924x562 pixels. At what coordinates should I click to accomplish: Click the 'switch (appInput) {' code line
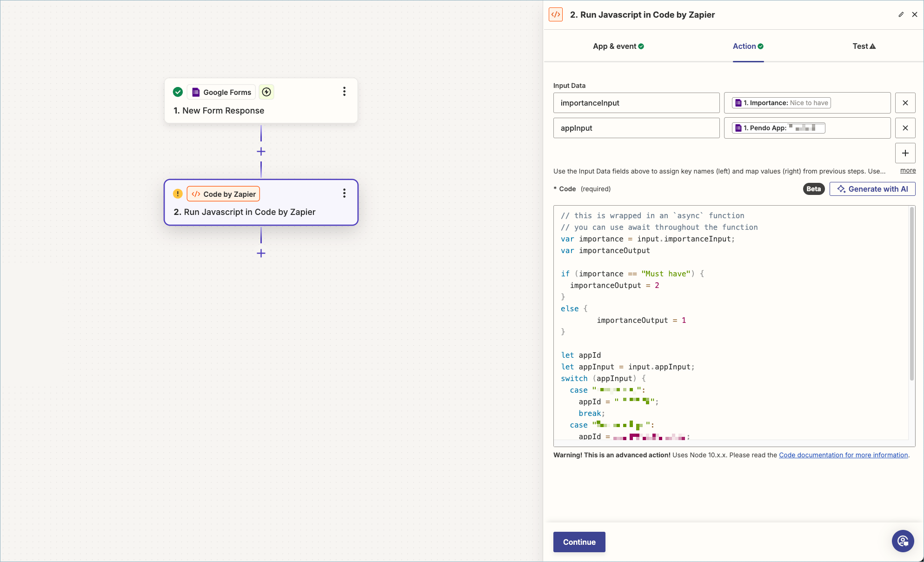point(603,378)
